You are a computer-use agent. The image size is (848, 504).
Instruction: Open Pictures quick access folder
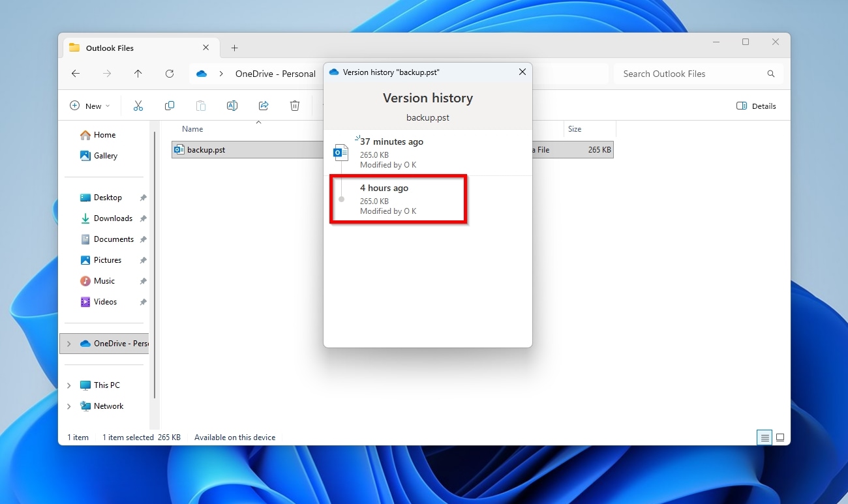[x=108, y=260]
